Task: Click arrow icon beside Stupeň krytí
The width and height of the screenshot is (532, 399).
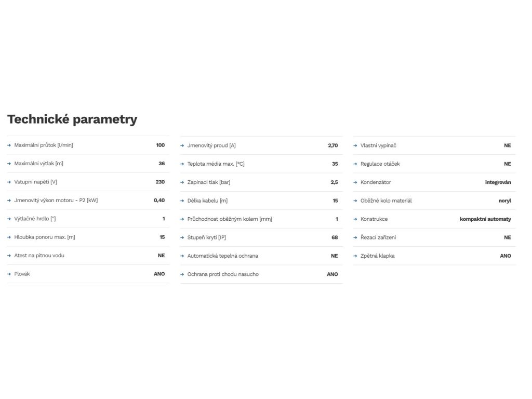Action: pos(182,237)
